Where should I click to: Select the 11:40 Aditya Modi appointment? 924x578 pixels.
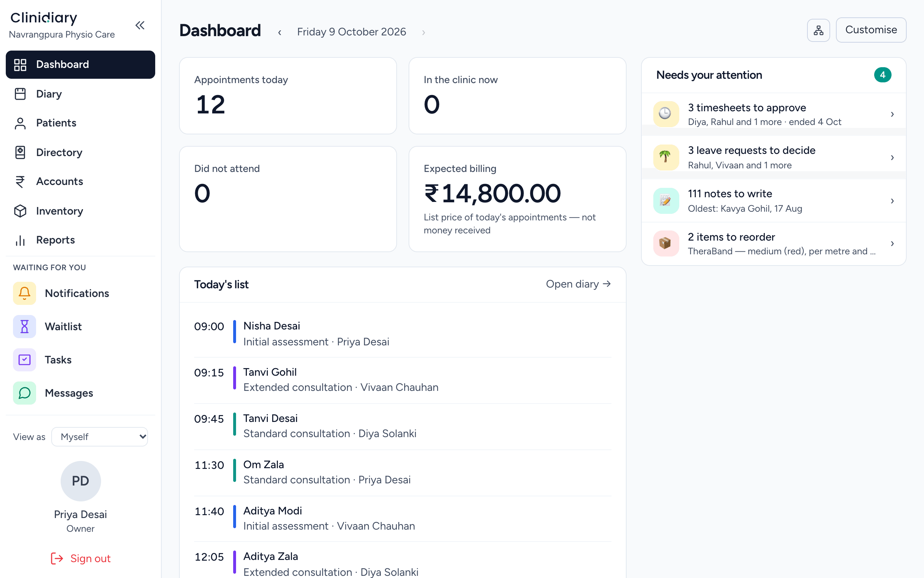click(x=402, y=519)
